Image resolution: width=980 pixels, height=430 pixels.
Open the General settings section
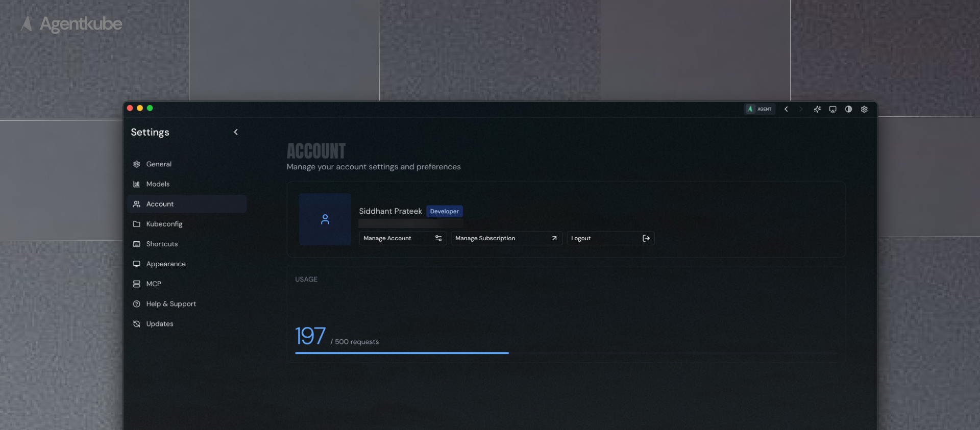(x=187, y=164)
